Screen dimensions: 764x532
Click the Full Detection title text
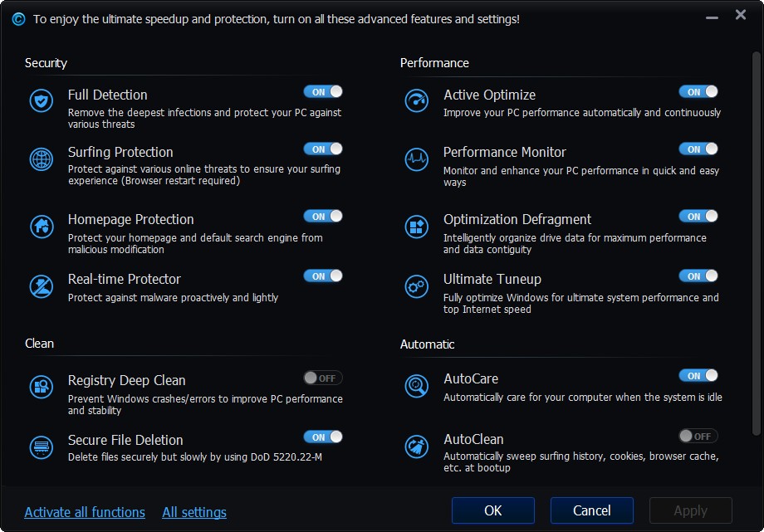(x=108, y=95)
